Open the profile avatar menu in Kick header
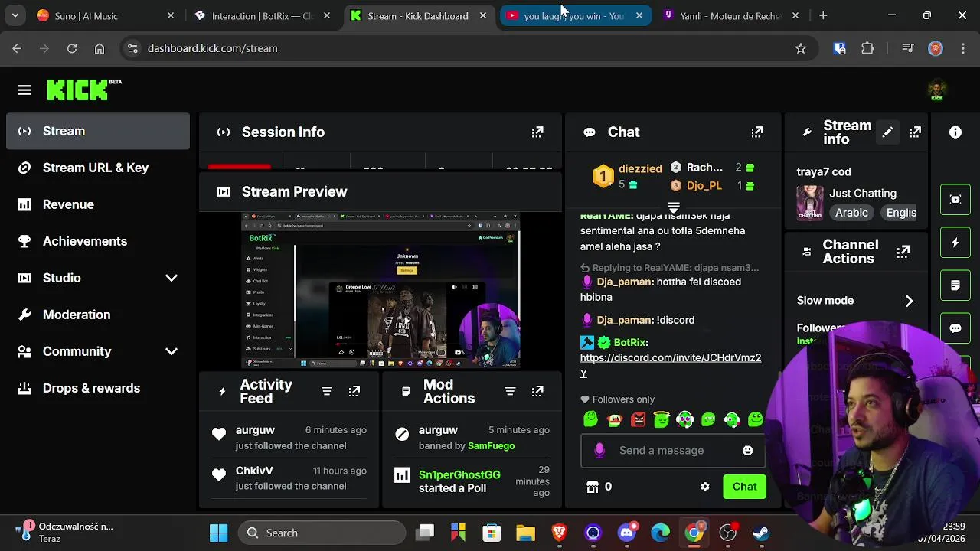This screenshot has width=980, height=551. point(937,90)
